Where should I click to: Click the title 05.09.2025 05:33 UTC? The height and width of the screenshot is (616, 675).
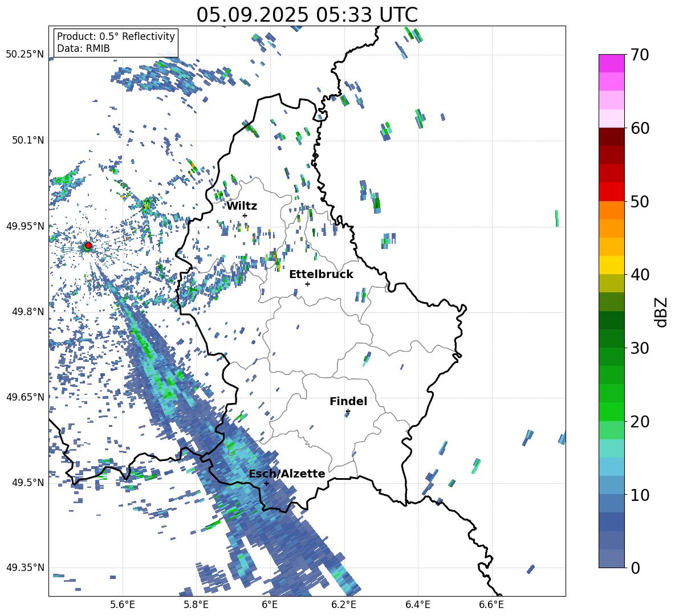point(307,15)
